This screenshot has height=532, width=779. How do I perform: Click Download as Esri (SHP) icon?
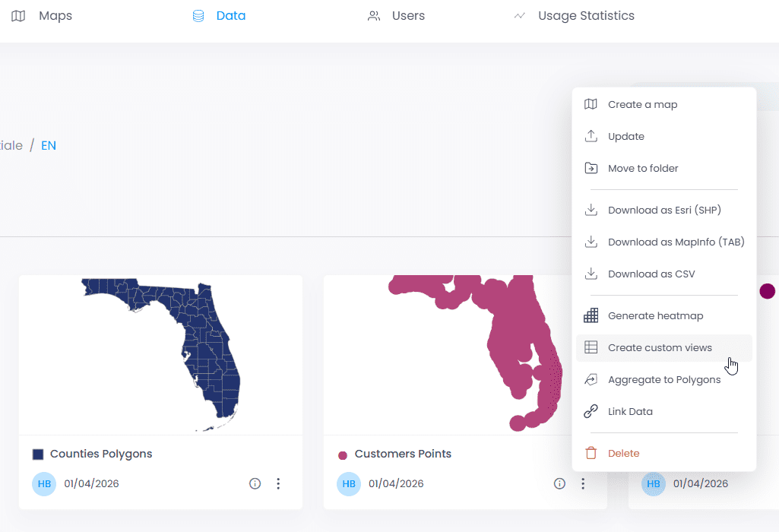point(591,210)
